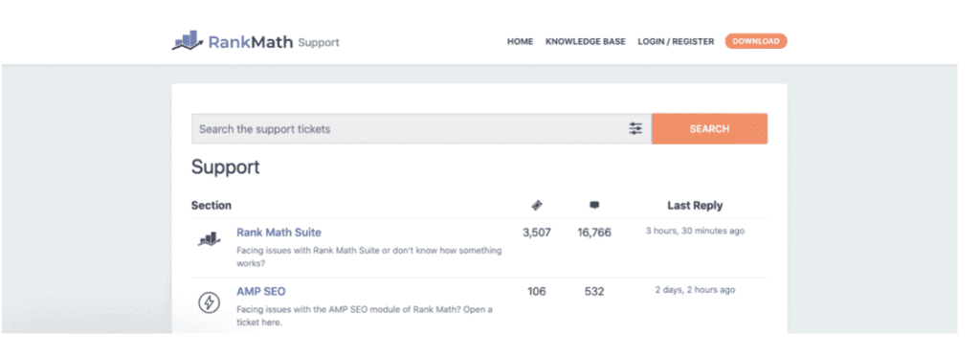Focus the Search the support tickets field
This screenshot has height=357, width=980.
(x=421, y=129)
